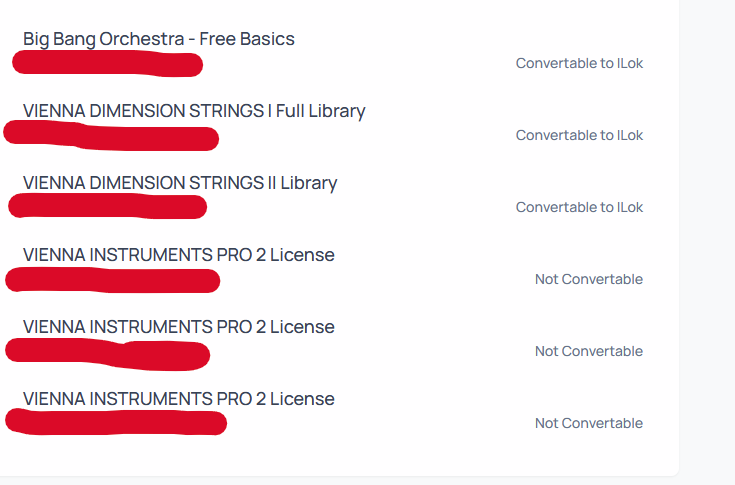Select redacted serial under last Instruments Pro 2 License
735x485 pixels.
click(116, 422)
